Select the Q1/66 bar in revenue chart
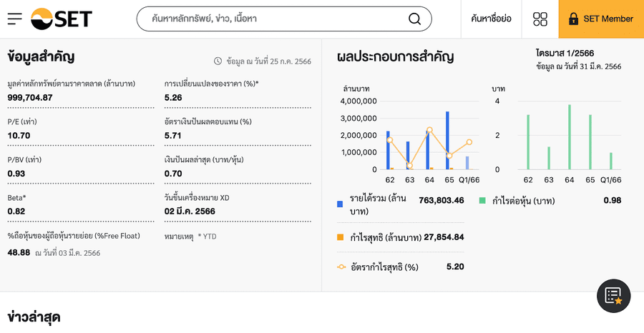This screenshot has width=644, height=333. [467, 163]
